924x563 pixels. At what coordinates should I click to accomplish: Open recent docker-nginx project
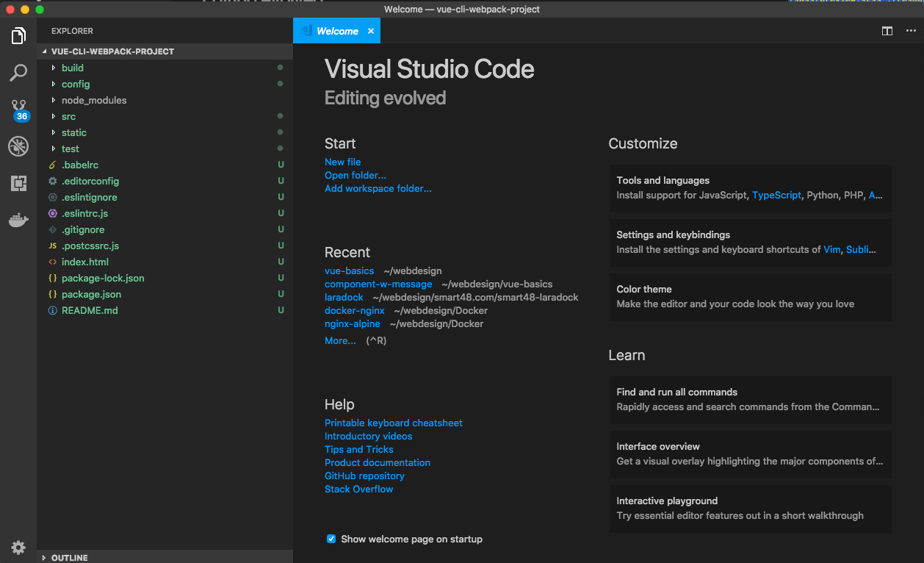click(355, 310)
